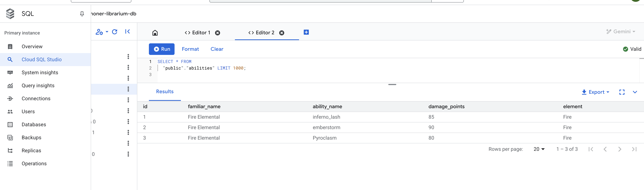
Task: Open the Export dropdown
Action: tap(596, 92)
